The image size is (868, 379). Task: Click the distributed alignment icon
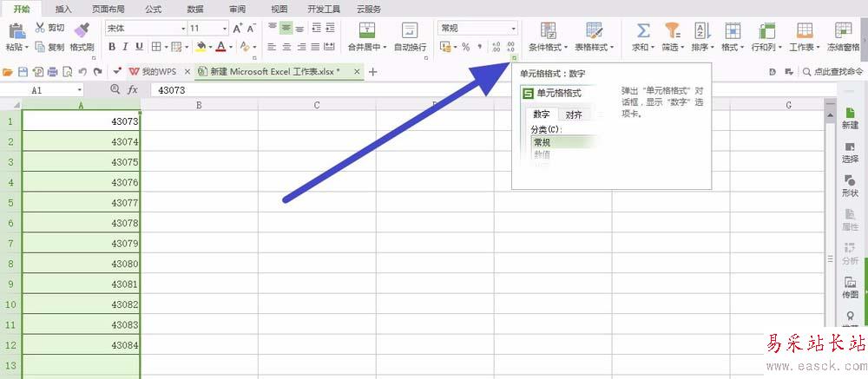tap(329, 47)
